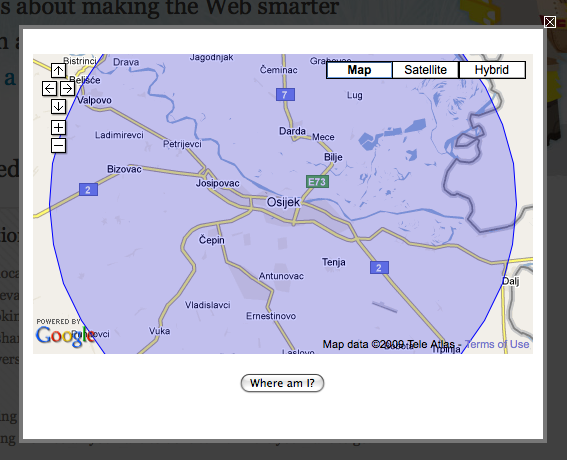Click the Bilje town label

point(333,157)
